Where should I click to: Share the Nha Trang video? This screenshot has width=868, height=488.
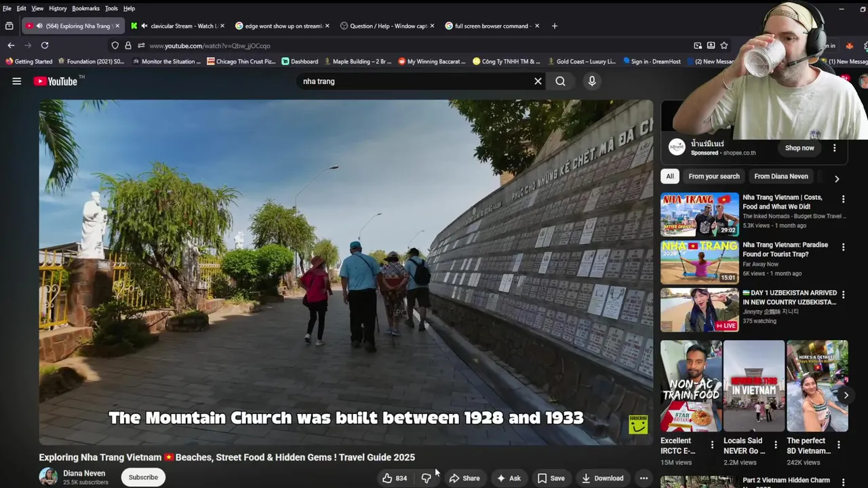(465, 478)
